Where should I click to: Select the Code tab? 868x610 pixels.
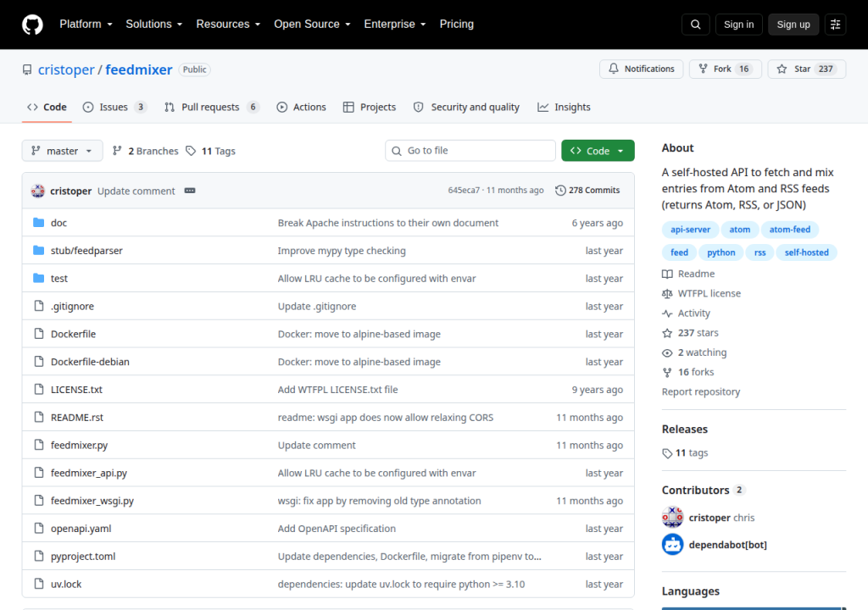coord(47,108)
